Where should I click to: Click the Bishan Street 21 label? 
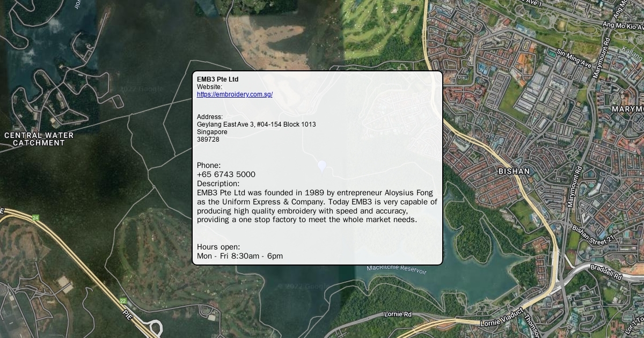592,233
